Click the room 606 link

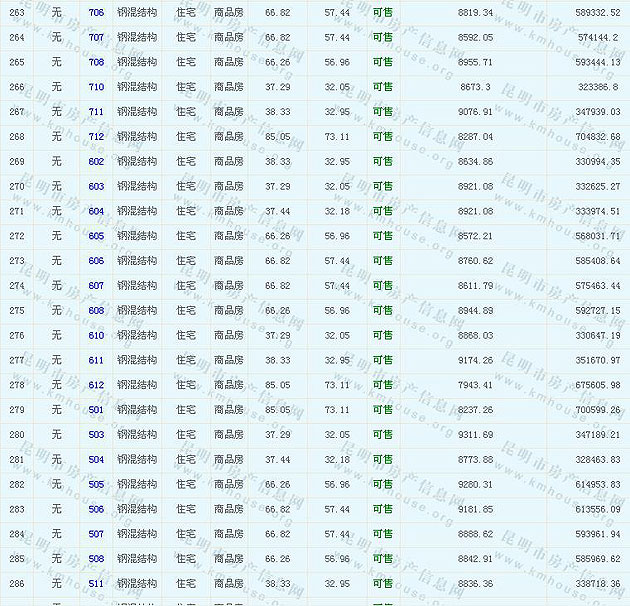click(x=96, y=261)
